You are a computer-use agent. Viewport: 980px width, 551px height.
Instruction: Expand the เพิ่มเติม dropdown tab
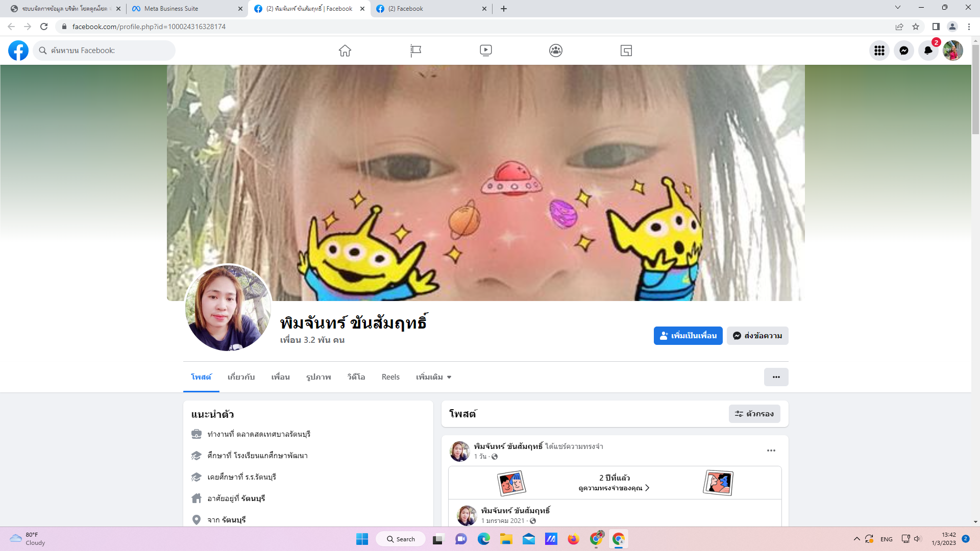[x=433, y=377]
